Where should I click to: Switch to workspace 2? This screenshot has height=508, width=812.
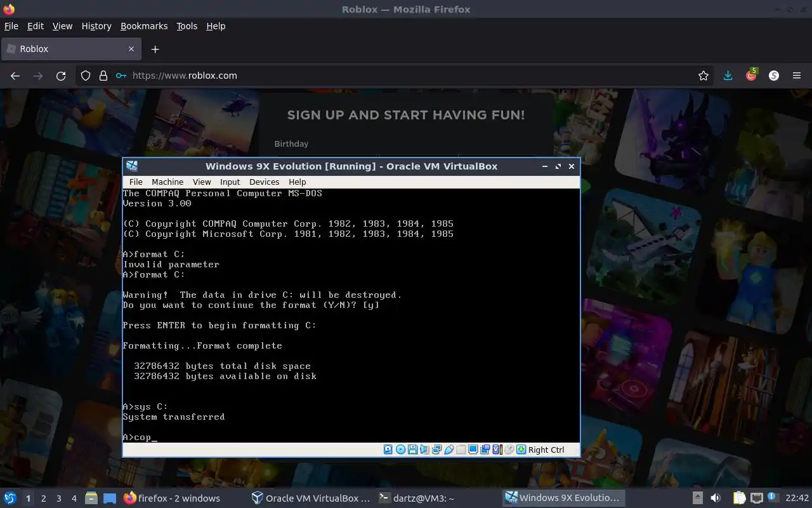coord(43,498)
